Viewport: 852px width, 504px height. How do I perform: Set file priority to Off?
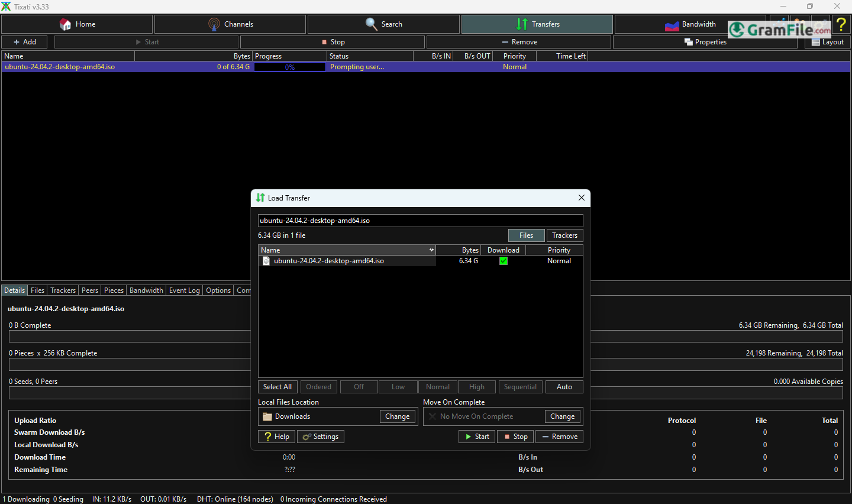coord(359,387)
